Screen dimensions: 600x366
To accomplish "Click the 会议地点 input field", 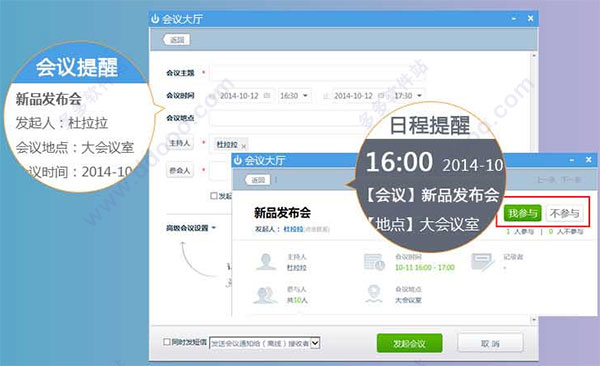I will point(285,118).
